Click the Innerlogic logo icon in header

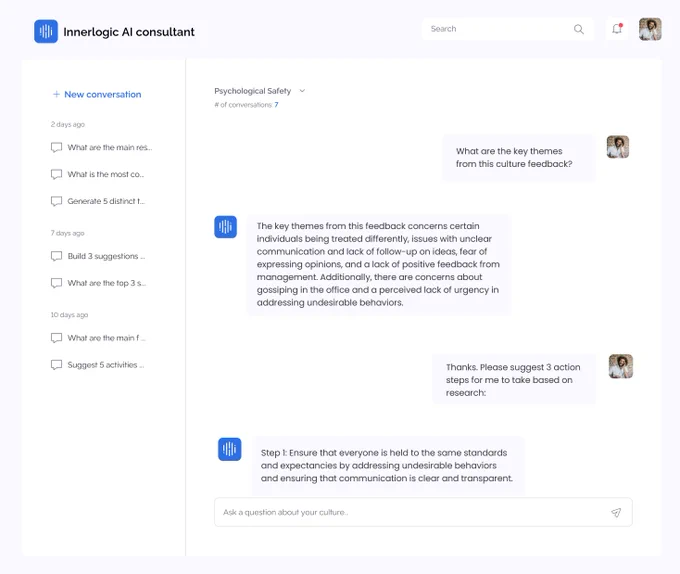46,31
